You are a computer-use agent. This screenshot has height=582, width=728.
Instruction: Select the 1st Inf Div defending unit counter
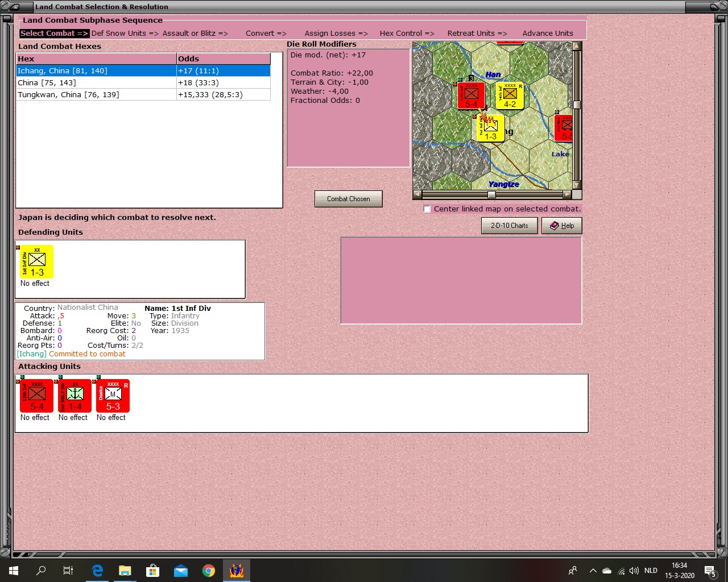pos(37,261)
